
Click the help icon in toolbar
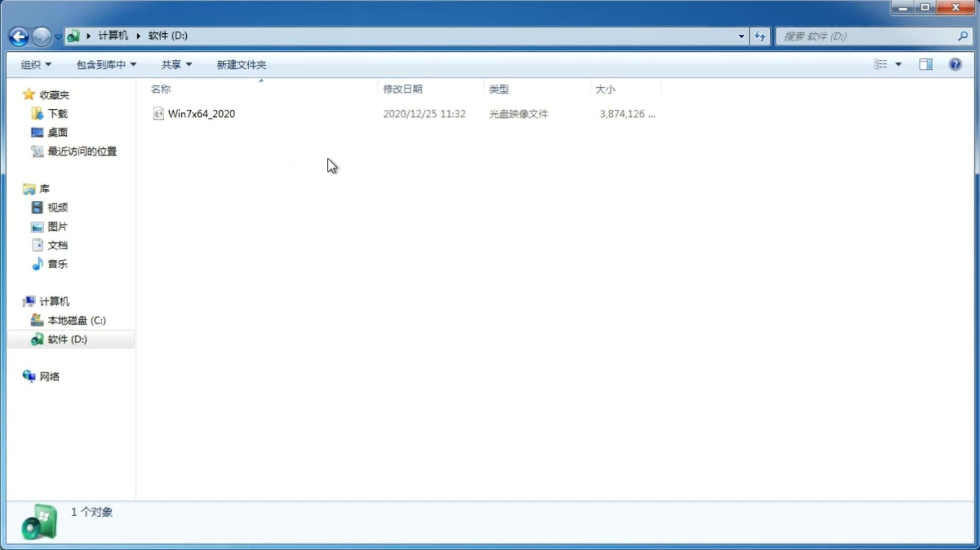coord(955,64)
